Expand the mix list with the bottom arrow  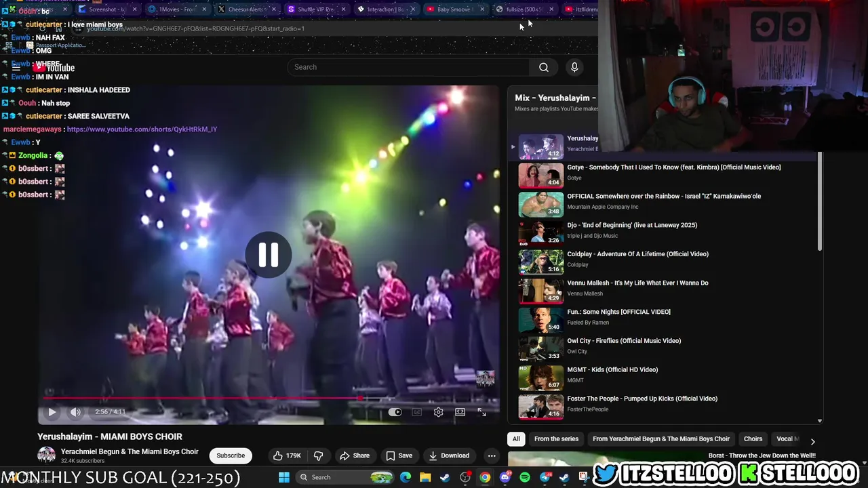(x=820, y=421)
